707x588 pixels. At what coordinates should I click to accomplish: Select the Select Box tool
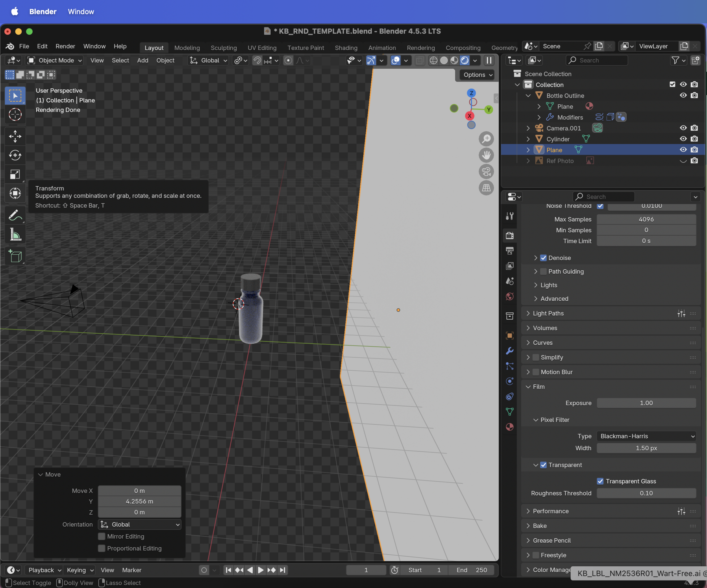pos(15,96)
